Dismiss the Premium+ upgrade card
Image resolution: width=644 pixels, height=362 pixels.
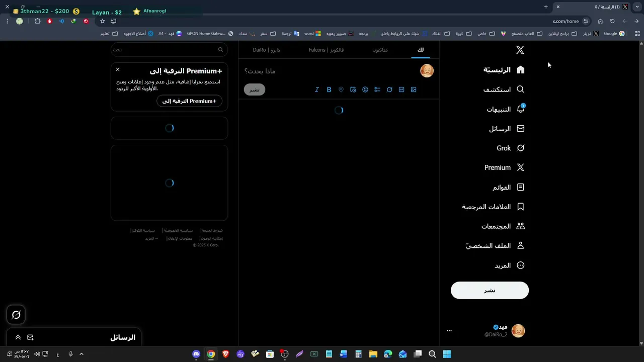[118, 69]
